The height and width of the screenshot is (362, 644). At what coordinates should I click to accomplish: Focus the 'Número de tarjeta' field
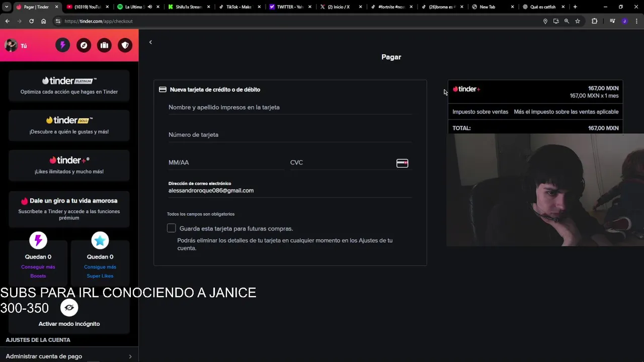tap(290, 135)
